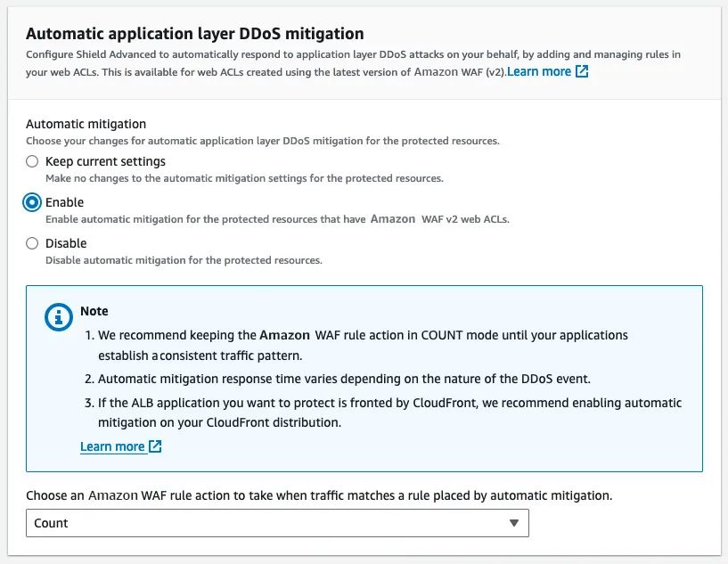Viewport: 728px width, 564px height.
Task: Open the Count rule action dropdown
Action: [x=276, y=523]
